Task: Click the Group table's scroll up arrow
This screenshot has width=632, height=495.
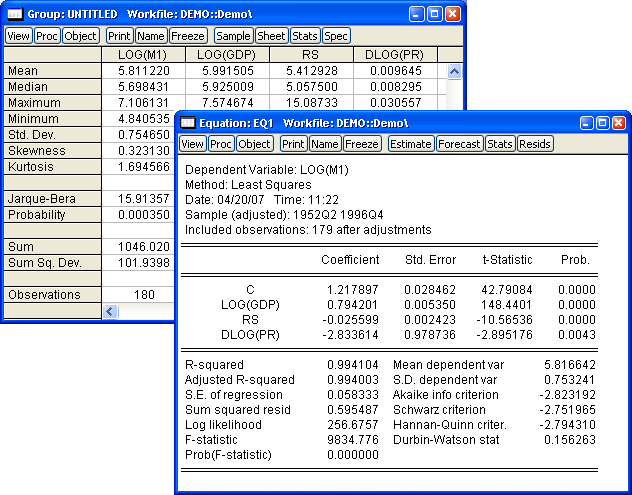Action: click(x=455, y=72)
